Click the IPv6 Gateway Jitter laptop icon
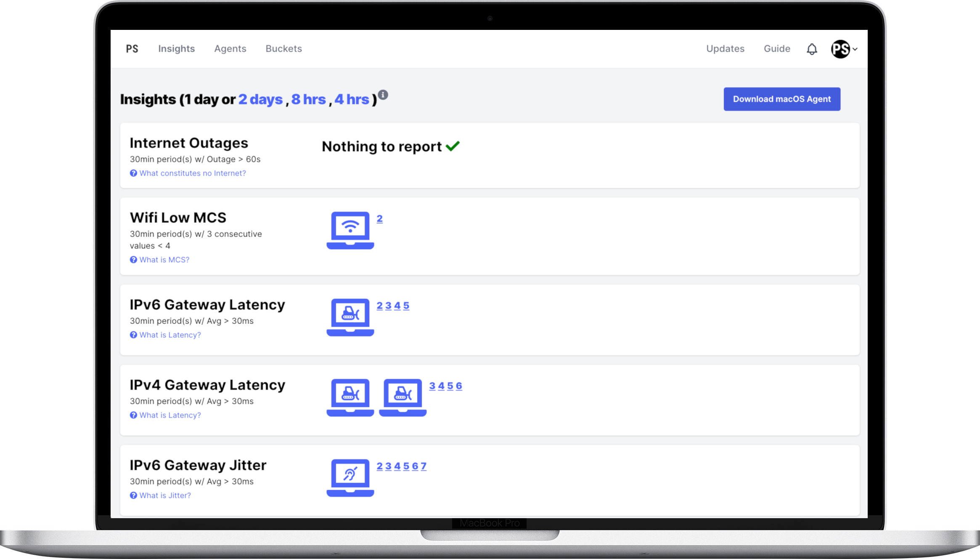This screenshot has height=559, width=980. (350, 478)
